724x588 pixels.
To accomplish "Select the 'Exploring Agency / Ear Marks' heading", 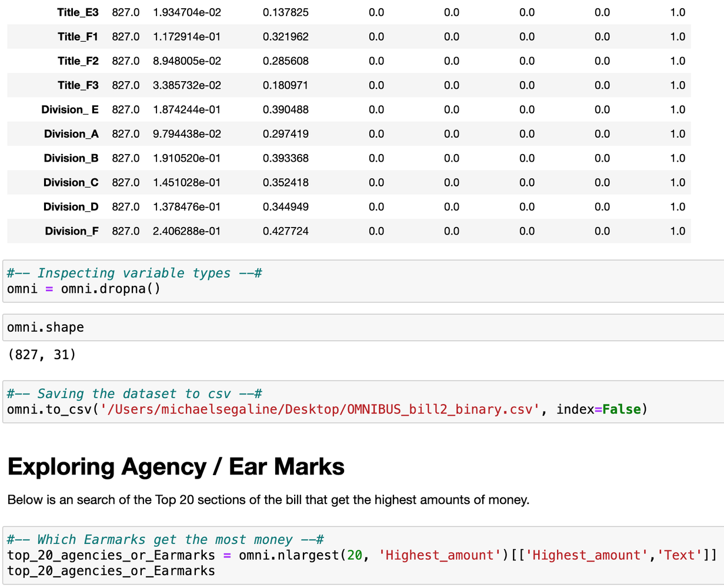I will [x=176, y=467].
